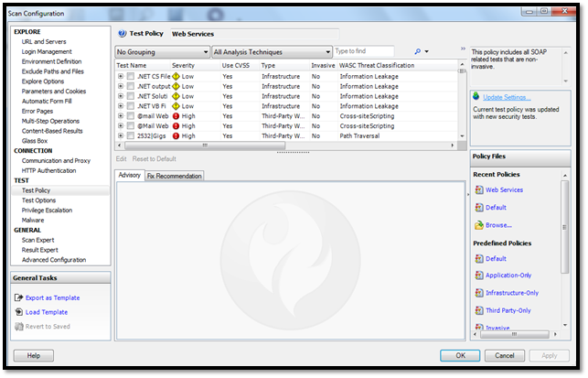Check the .NET CS File test checkbox
Image resolution: width=588 pixels, height=378 pixels.
coord(131,76)
